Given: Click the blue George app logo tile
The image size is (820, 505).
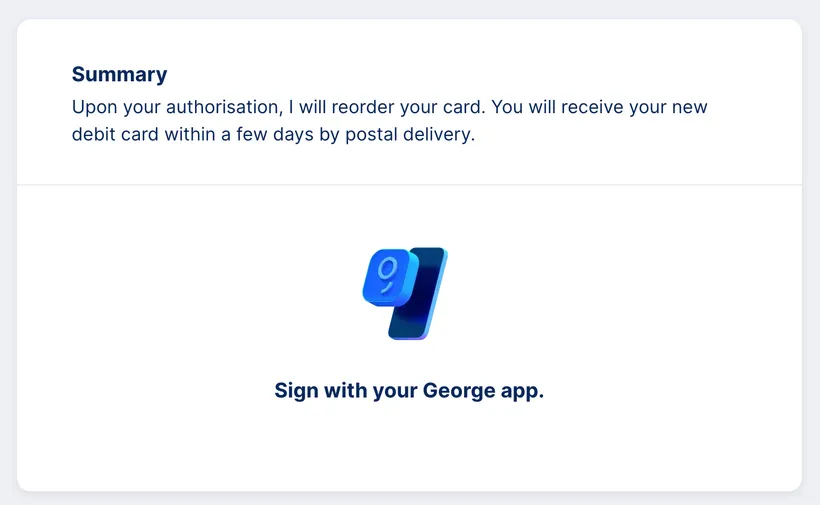Looking at the screenshot, I should click(390, 277).
